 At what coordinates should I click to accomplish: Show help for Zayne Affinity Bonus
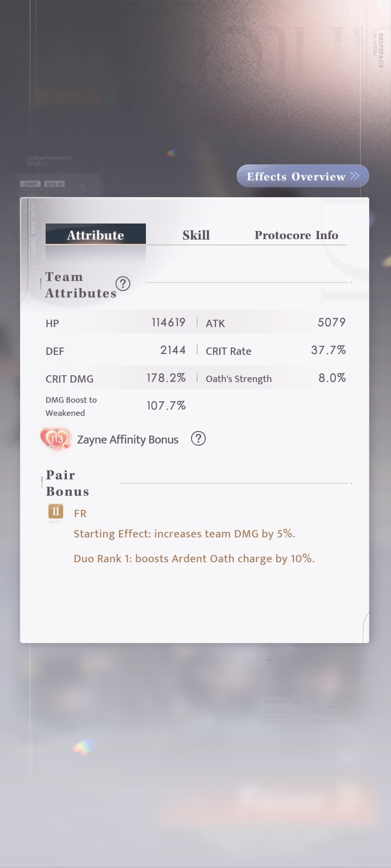click(198, 439)
